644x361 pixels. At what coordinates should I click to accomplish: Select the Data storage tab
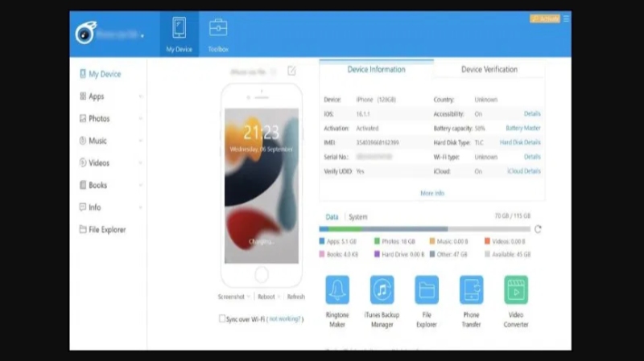(332, 217)
